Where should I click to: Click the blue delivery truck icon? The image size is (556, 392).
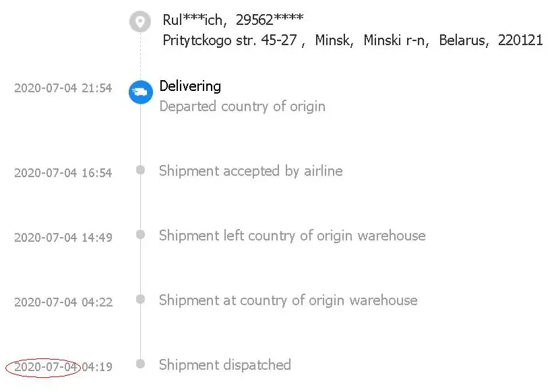click(140, 92)
